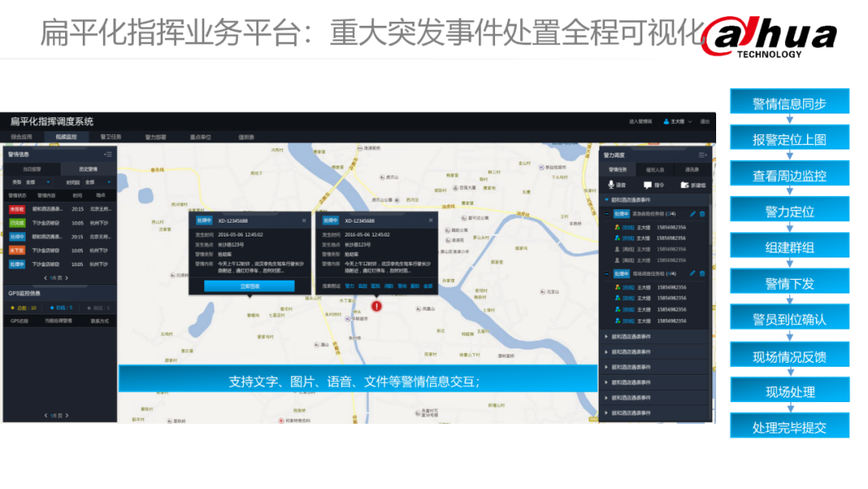Click the 警情内容 column header
This screenshot has width=868, height=489.
(47, 195)
